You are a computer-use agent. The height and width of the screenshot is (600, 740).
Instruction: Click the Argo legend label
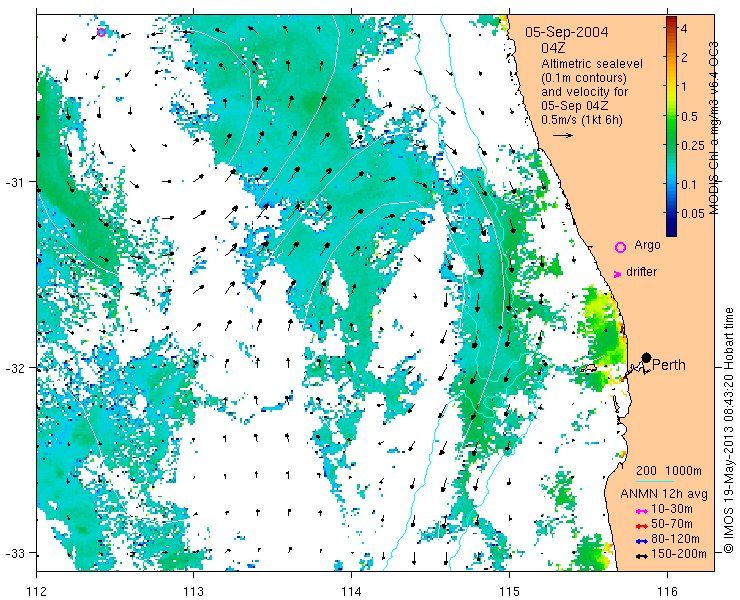click(647, 245)
